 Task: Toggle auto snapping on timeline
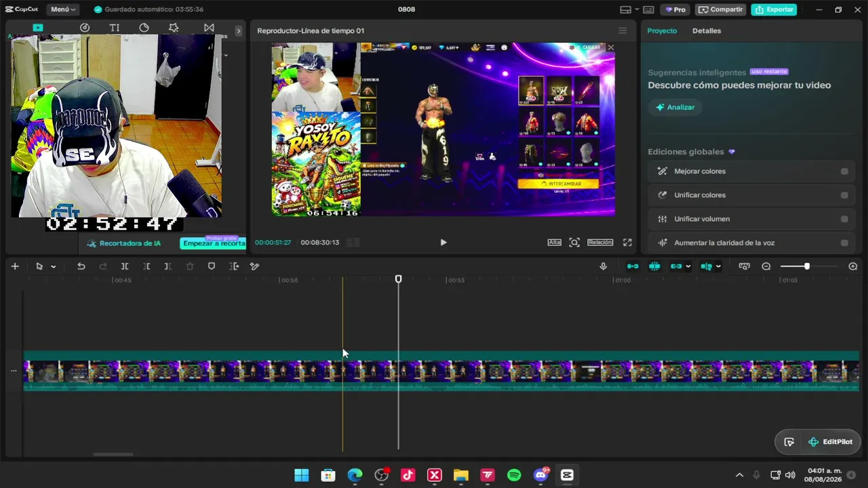coord(654,266)
